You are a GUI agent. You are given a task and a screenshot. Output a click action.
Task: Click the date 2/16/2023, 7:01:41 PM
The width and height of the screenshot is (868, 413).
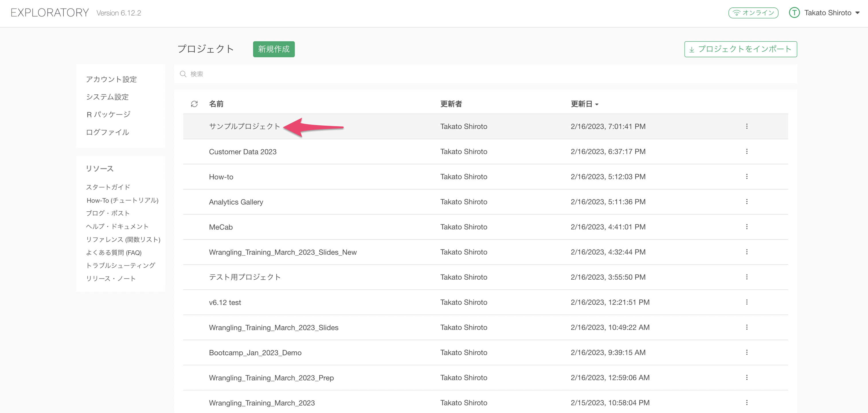(x=608, y=126)
